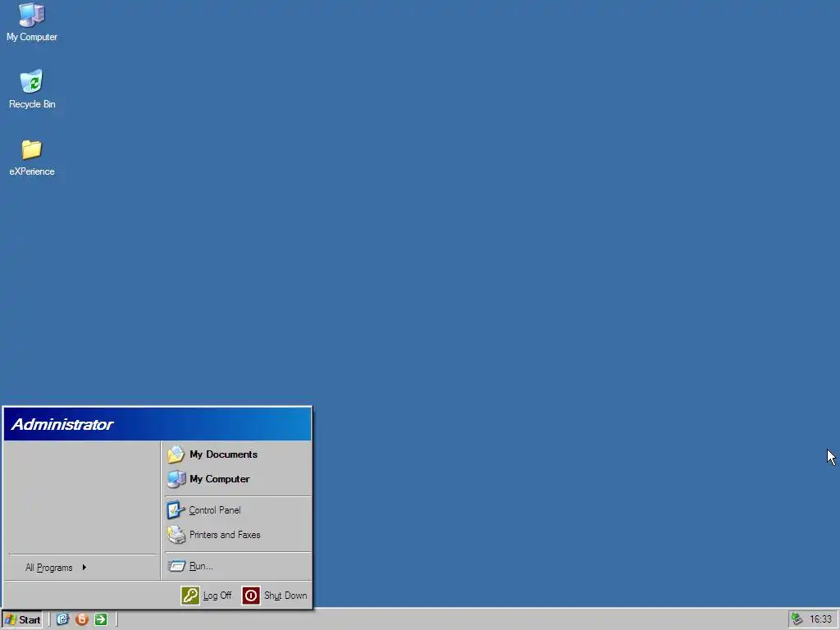The width and height of the screenshot is (840, 630).
Task: Click the Shut Down button
Action: 275,596
